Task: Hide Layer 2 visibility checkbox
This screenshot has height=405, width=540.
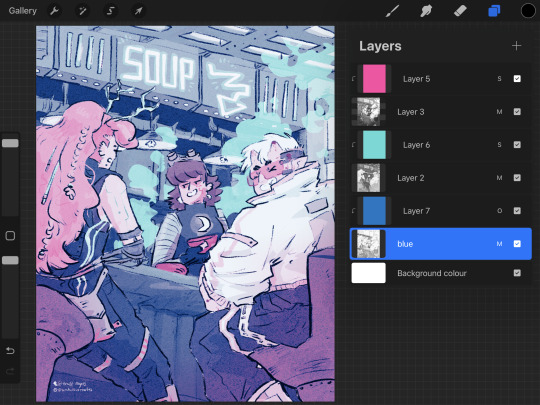Action: 517,178
